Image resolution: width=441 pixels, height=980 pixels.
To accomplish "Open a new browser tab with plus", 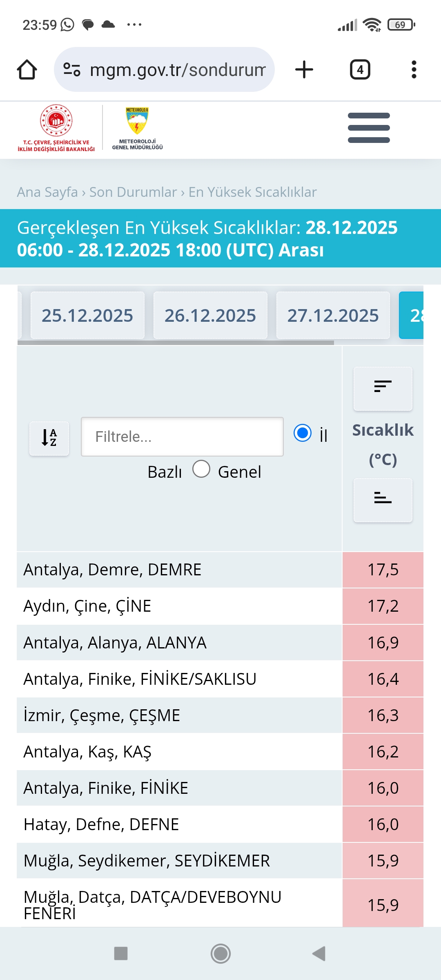I will [x=304, y=69].
